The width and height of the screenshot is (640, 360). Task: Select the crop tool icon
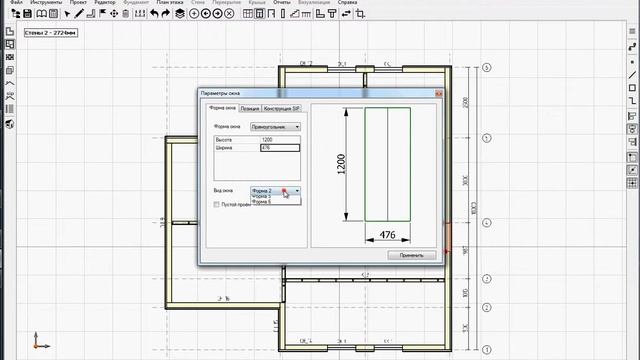coord(360,14)
